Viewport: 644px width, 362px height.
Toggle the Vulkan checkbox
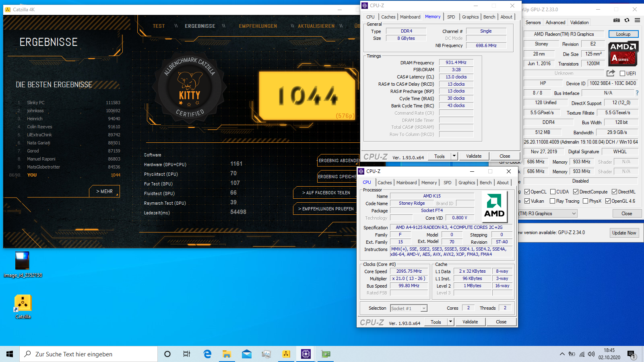point(527,201)
